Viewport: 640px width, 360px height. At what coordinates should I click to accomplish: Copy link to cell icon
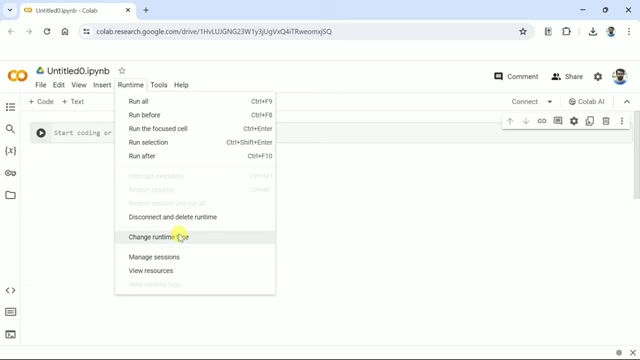(542, 121)
